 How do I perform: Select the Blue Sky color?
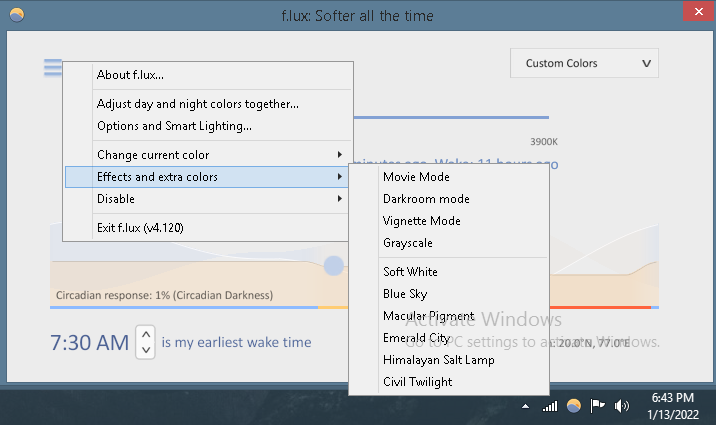[449, 294]
